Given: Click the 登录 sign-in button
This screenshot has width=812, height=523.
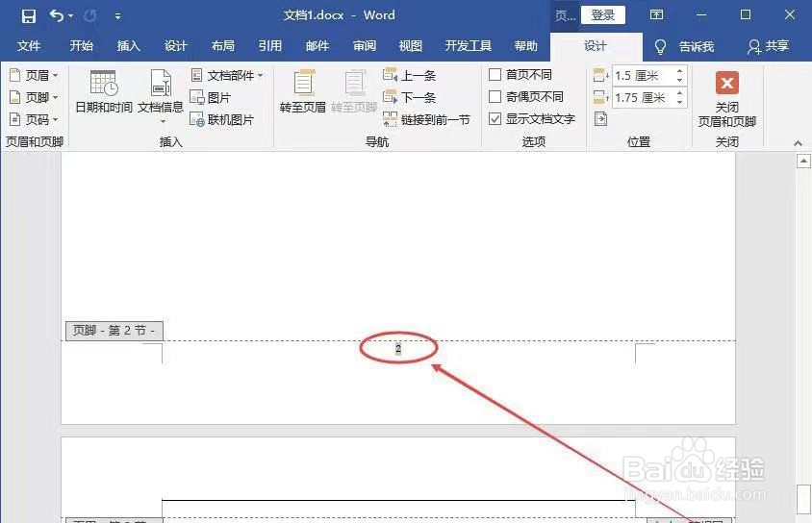Looking at the screenshot, I should 603,15.
